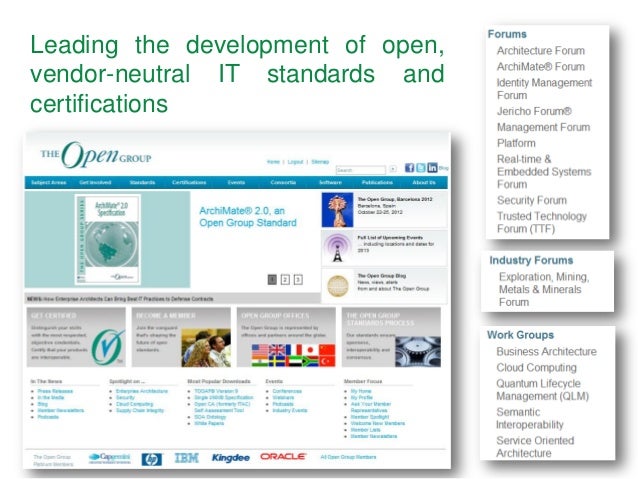Select Security Forum in the Forums list
The image size is (638, 479).
[531, 200]
